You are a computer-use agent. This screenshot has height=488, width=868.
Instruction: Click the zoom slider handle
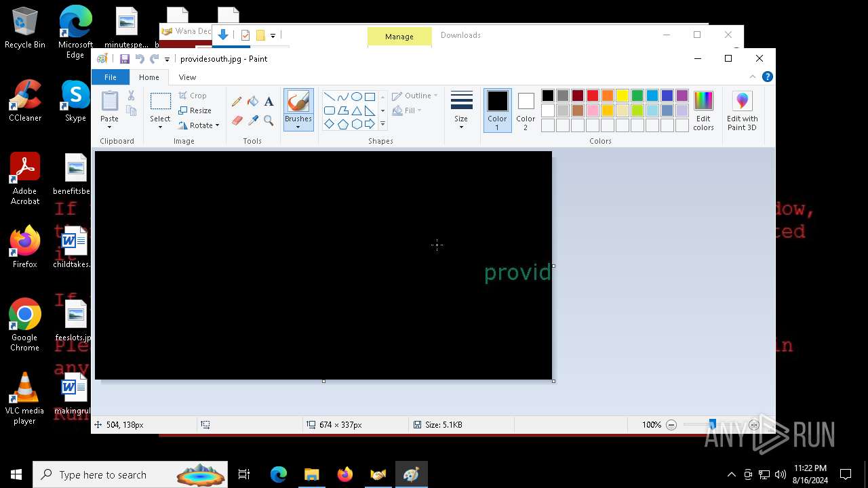coord(712,425)
